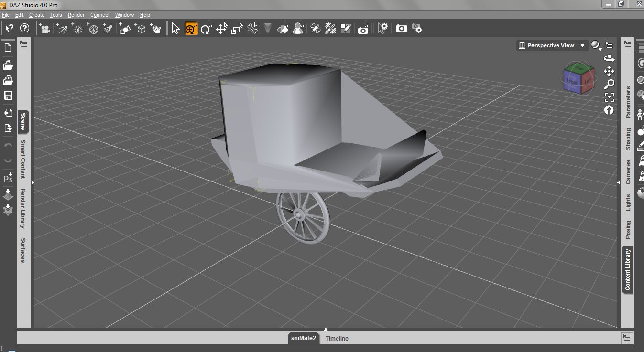The image size is (644, 352).
Task: Save the scene with floppy icon
Action: pos(8,96)
